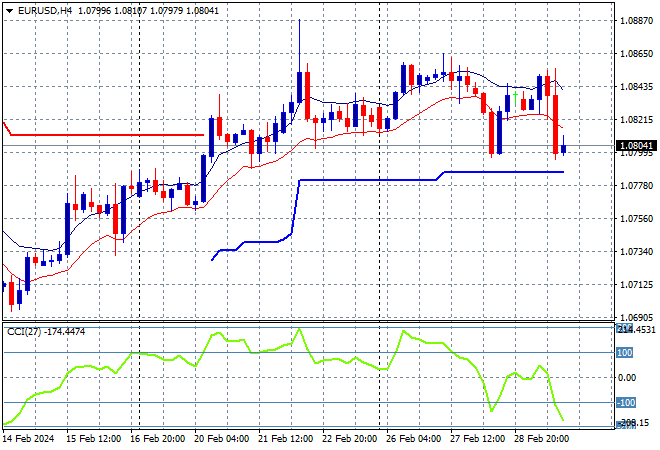Image resolution: width=660 pixels, height=450 pixels.
Task: Click the 1.06905 price axis label
Action: pos(637,317)
